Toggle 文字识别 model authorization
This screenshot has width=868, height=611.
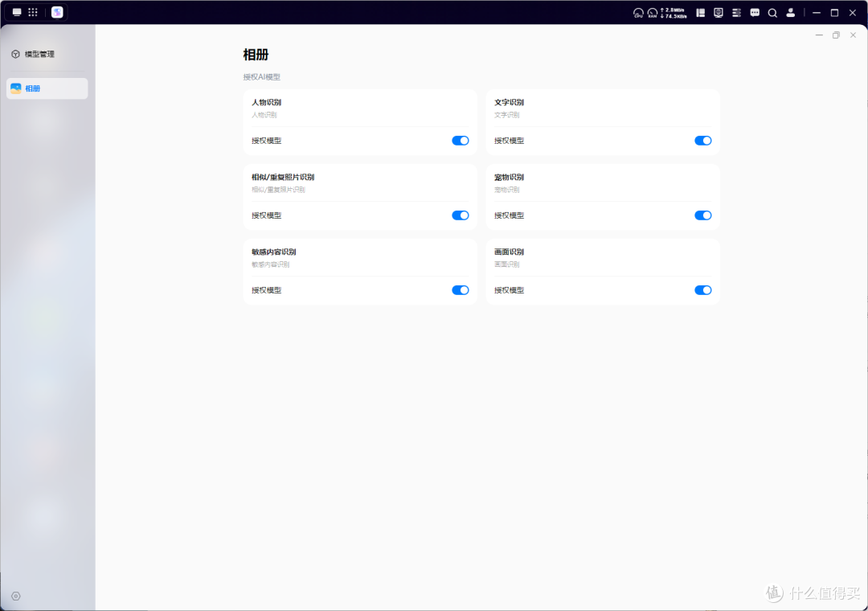click(703, 141)
